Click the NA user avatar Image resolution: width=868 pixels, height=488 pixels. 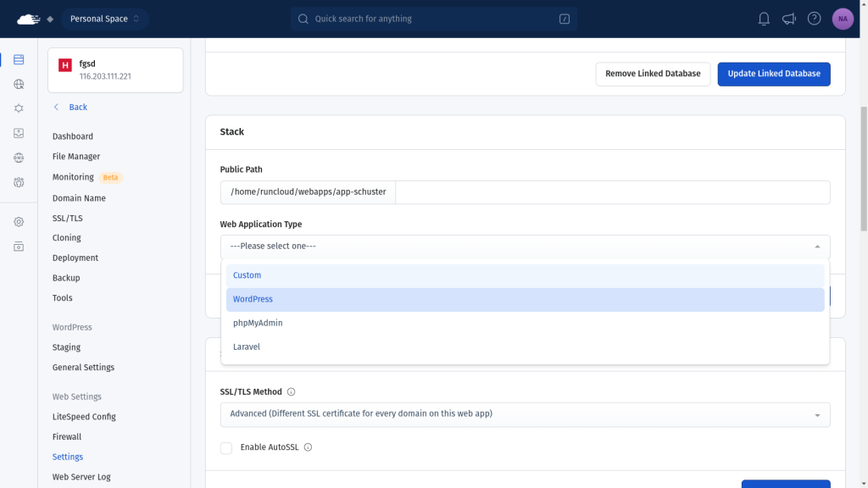tap(843, 19)
